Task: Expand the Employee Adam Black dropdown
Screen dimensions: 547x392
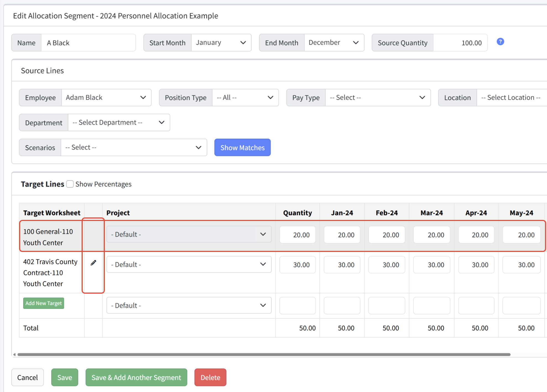Action: click(x=106, y=98)
